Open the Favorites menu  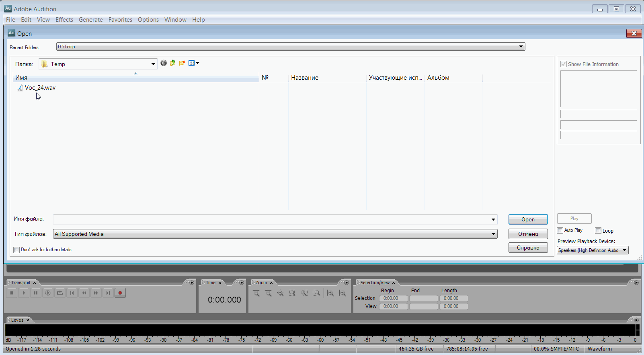(x=120, y=20)
